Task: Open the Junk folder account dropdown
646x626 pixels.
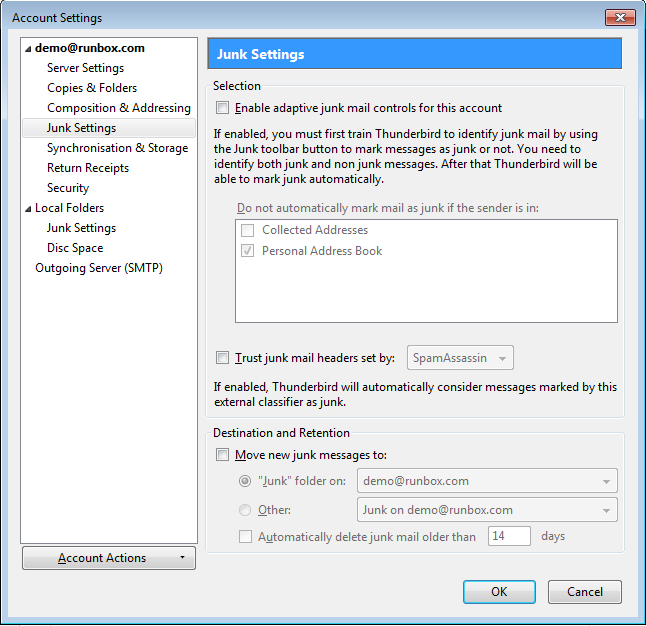Action: (487, 481)
